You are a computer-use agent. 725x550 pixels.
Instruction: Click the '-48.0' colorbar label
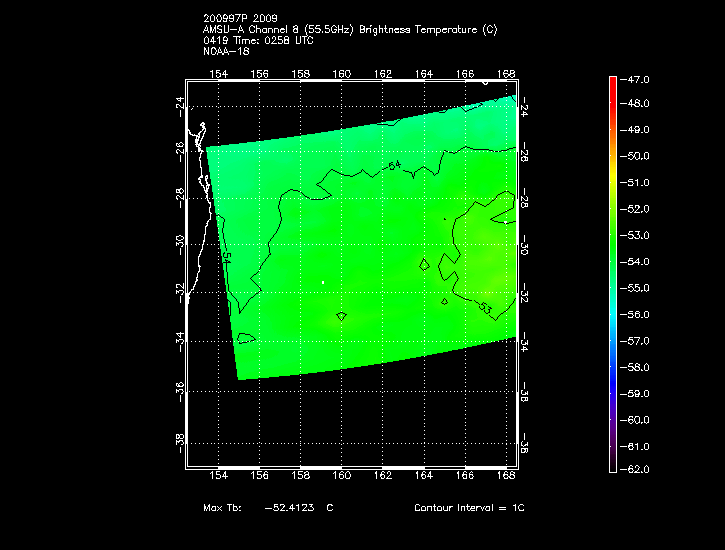634,103
